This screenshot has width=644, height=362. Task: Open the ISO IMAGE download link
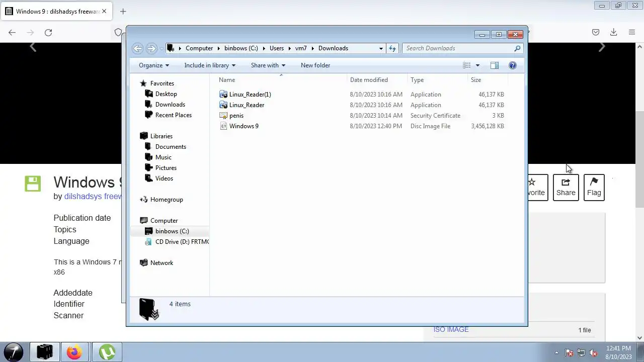pyautogui.click(x=451, y=329)
